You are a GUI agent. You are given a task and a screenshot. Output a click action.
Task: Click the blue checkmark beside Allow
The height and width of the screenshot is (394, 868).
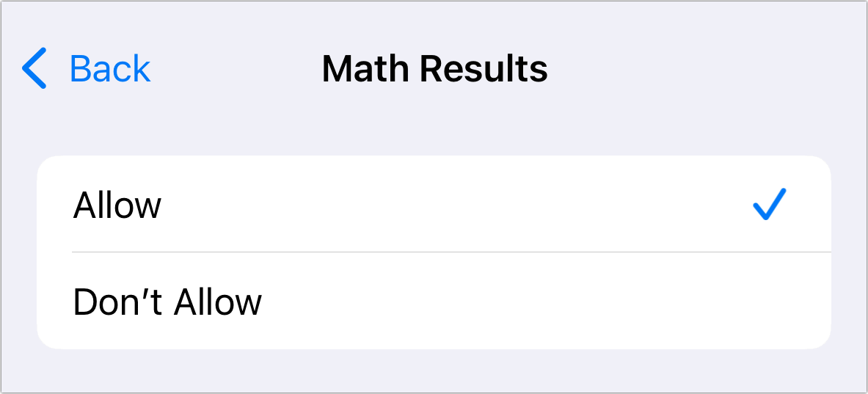click(769, 205)
